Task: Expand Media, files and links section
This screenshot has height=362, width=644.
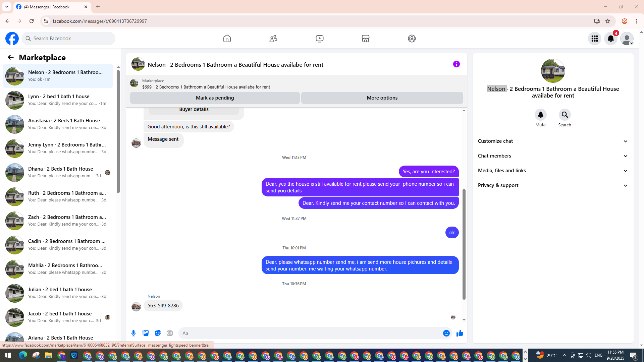Action: (553, 171)
